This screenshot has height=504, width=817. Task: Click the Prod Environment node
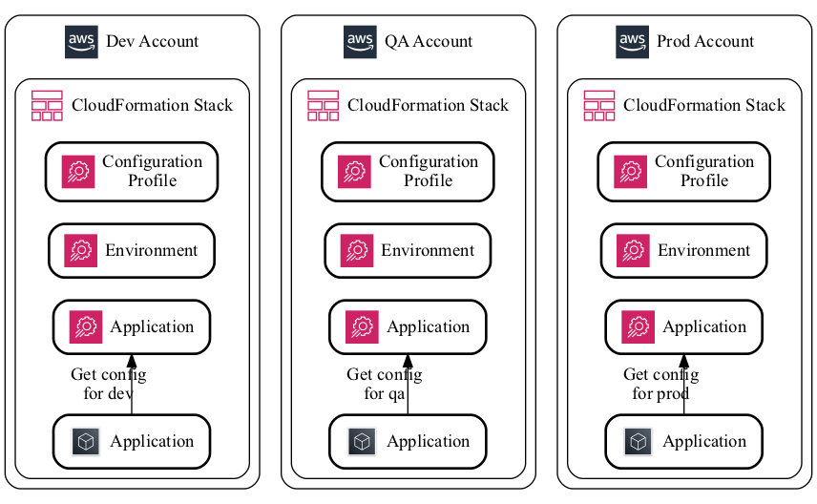683,251
